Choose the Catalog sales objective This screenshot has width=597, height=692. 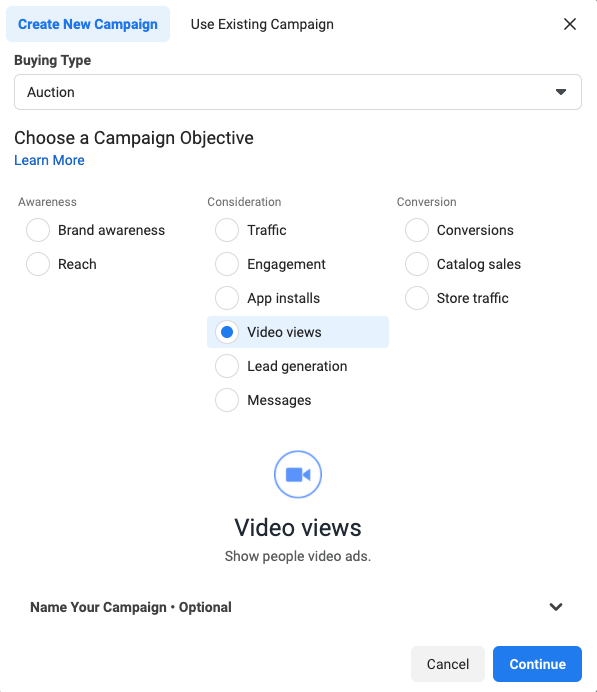(x=417, y=264)
